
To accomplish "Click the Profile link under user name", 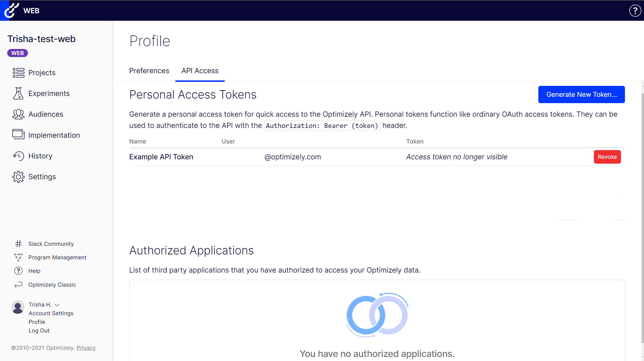I will tap(37, 322).
